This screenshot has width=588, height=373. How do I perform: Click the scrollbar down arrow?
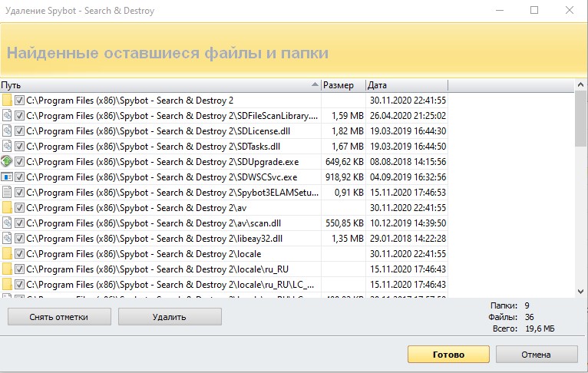(x=580, y=292)
